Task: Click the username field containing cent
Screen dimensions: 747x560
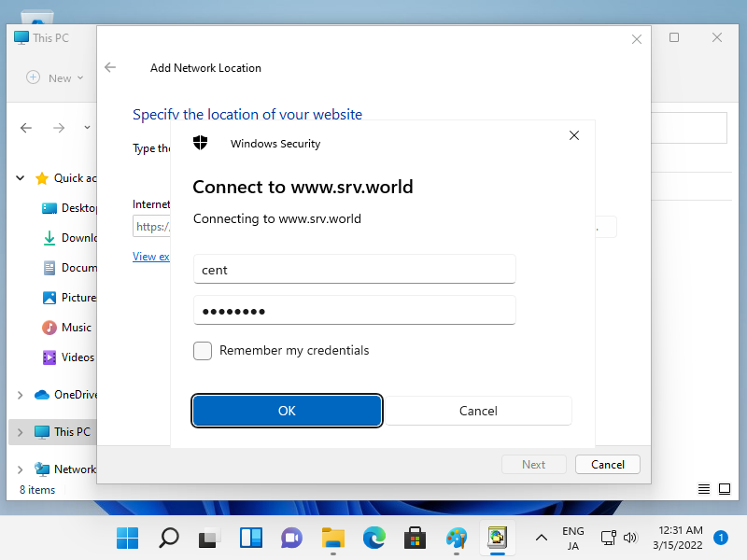Action: (x=354, y=270)
